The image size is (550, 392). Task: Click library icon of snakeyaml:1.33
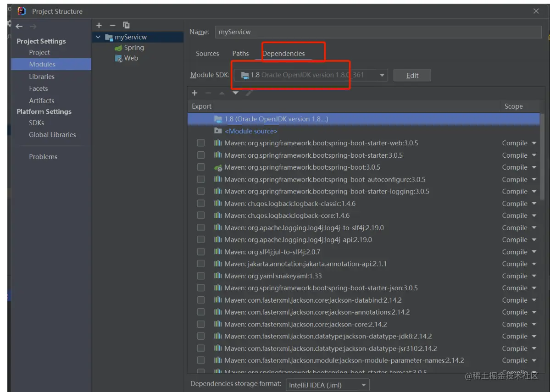[x=218, y=276]
